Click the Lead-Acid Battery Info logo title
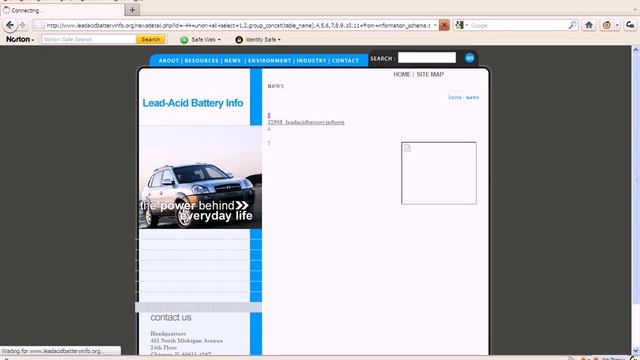The image size is (640, 360). click(193, 103)
